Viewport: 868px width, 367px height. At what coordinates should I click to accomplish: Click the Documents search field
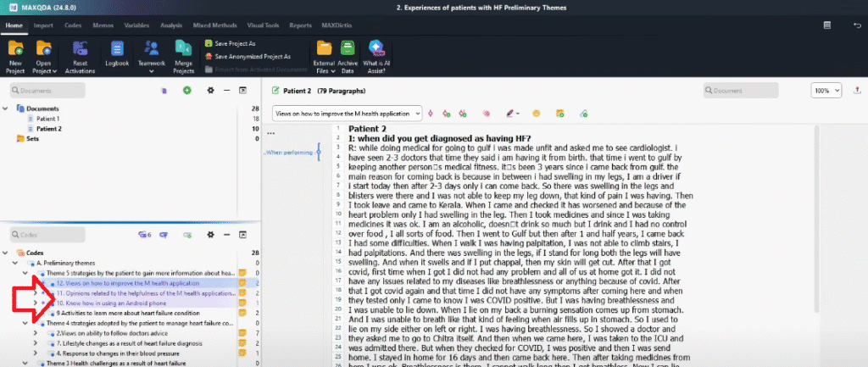(47, 90)
